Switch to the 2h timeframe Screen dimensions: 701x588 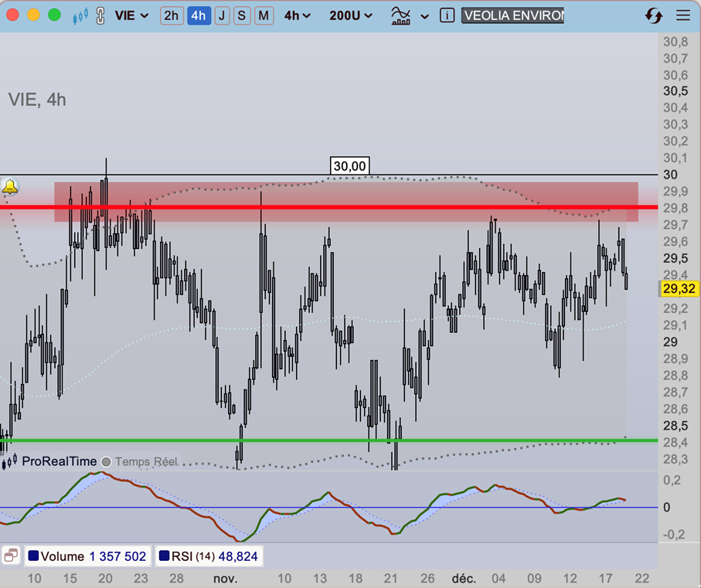pos(171,16)
